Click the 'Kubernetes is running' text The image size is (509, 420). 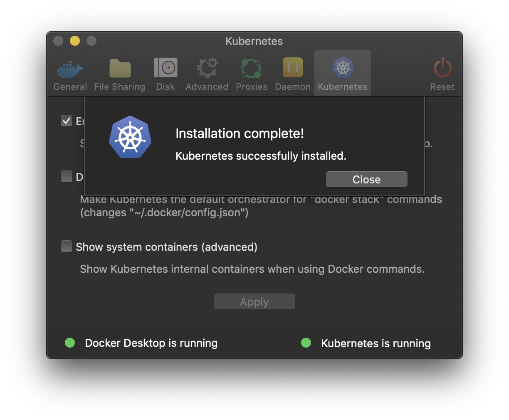click(x=376, y=343)
